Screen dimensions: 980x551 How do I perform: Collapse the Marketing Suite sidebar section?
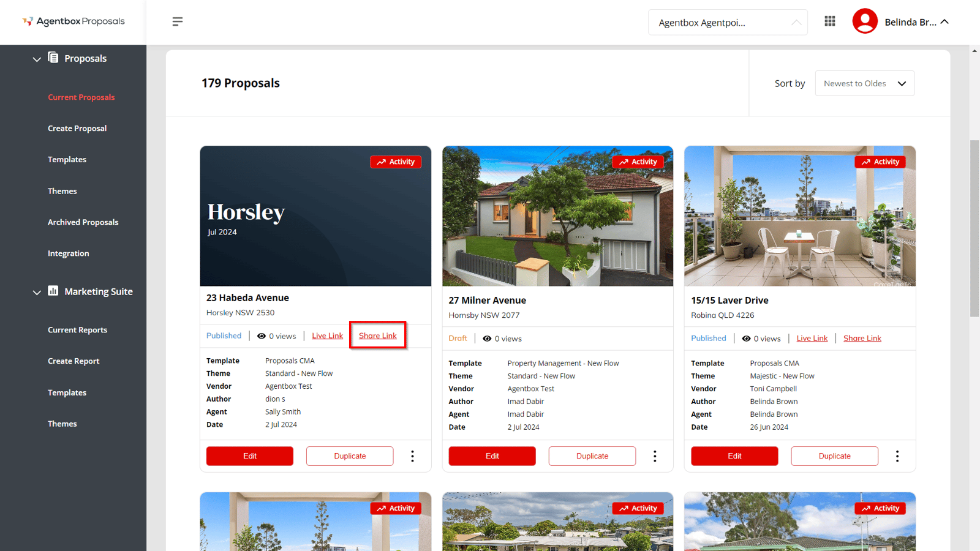[37, 292]
